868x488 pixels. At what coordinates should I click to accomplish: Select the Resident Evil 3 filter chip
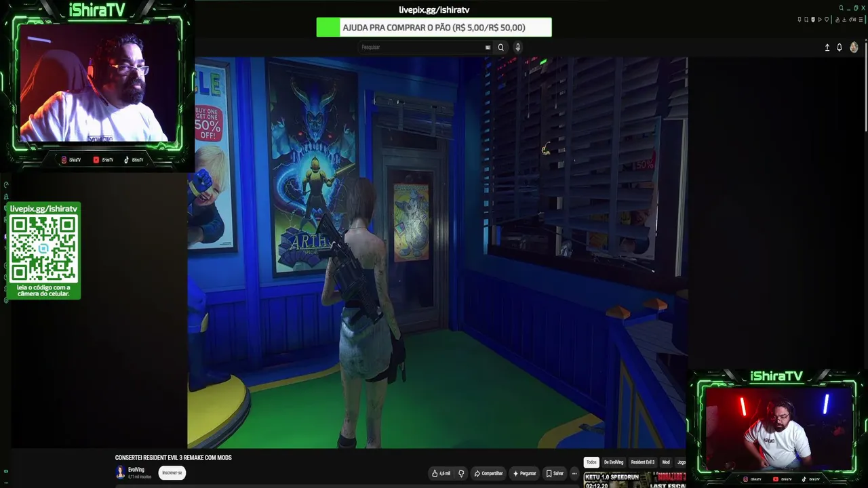click(643, 462)
